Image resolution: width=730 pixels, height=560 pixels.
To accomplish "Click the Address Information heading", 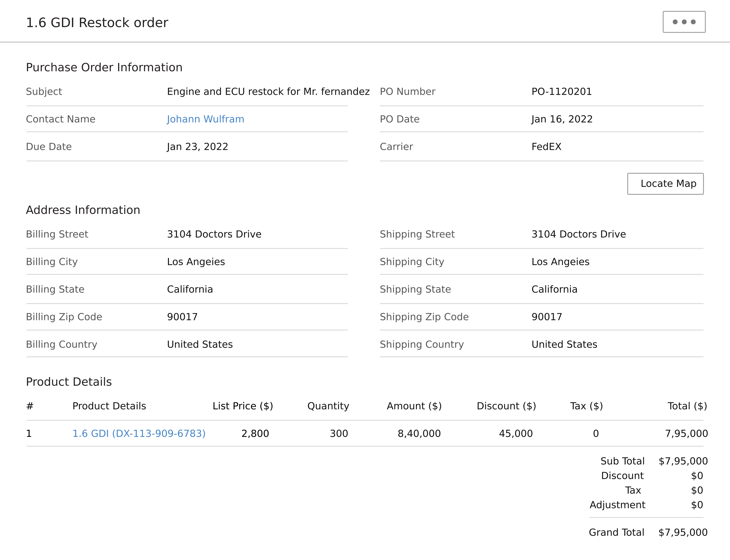I will click(83, 210).
